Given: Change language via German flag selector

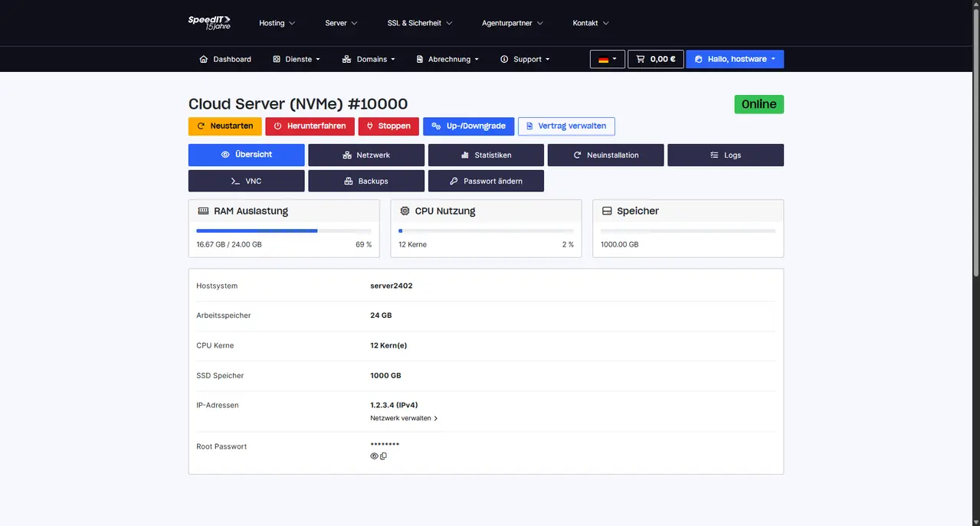Looking at the screenshot, I should [608, 59].
